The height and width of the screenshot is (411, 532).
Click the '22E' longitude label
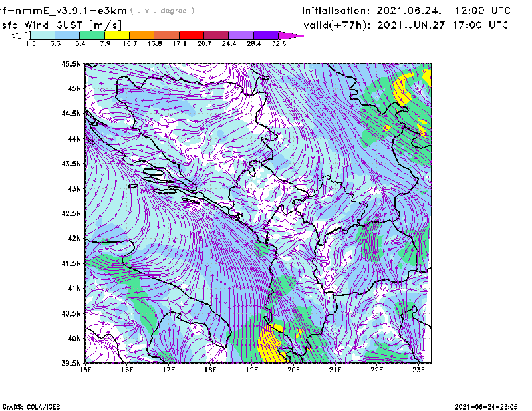[x=376, y=370]
